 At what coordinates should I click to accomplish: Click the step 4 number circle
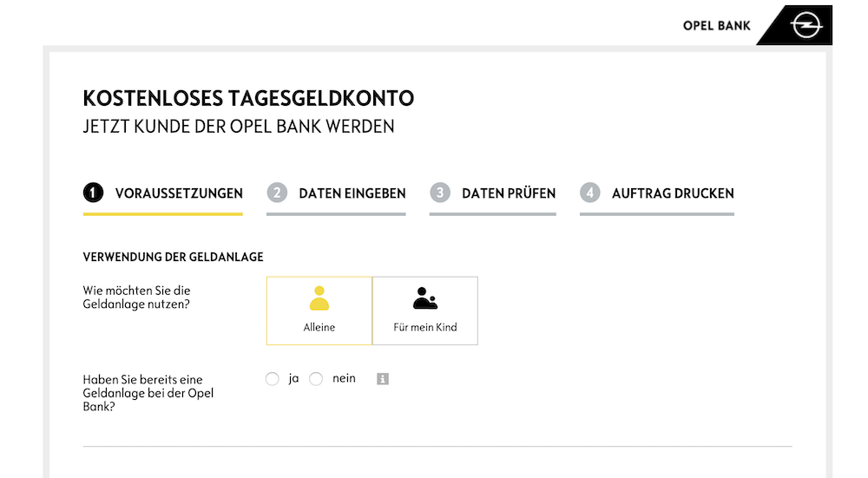coord(590,193)
